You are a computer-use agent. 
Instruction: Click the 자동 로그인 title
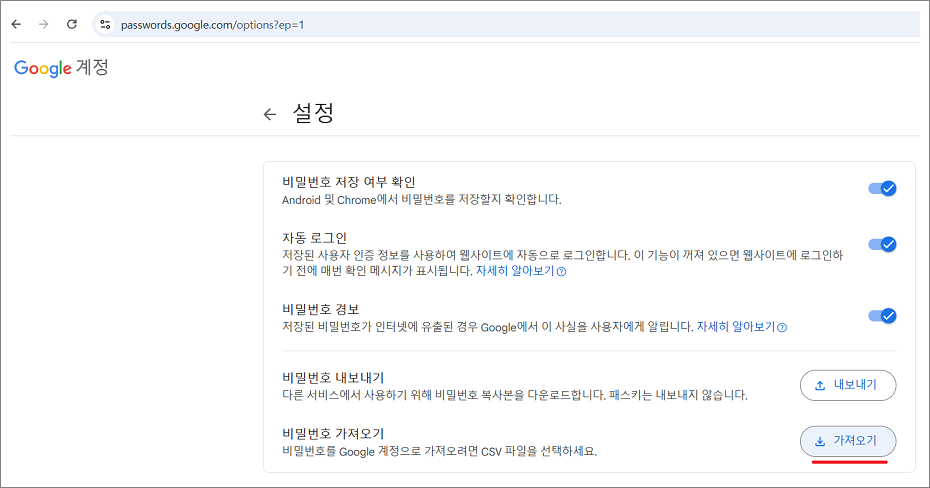tap(314, 238)
